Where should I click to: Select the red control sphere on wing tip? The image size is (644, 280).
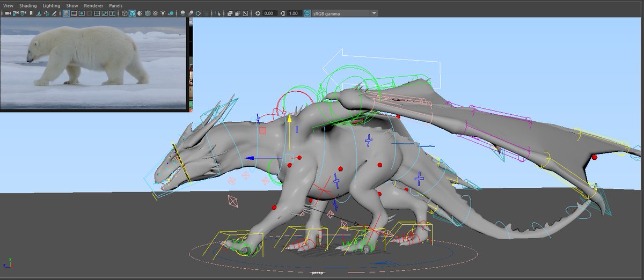(x=595, y=157)
